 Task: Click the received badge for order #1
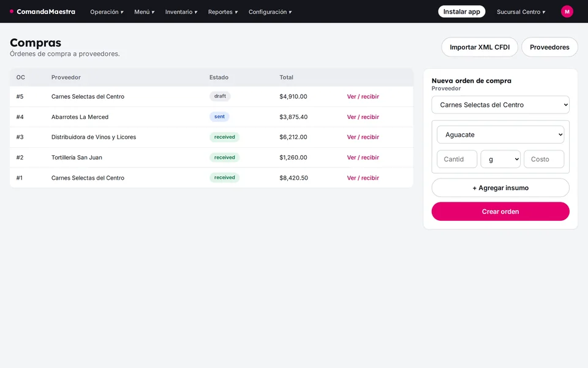click(224, 177)
